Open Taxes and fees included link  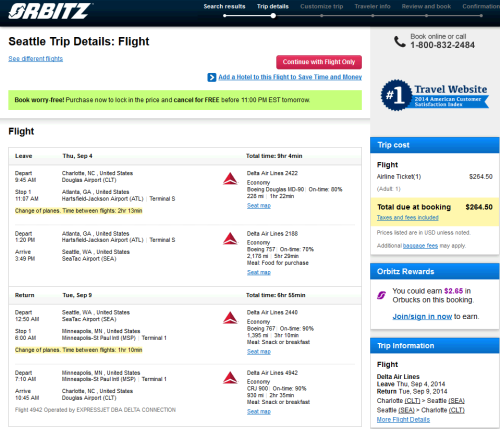(407, 218)
